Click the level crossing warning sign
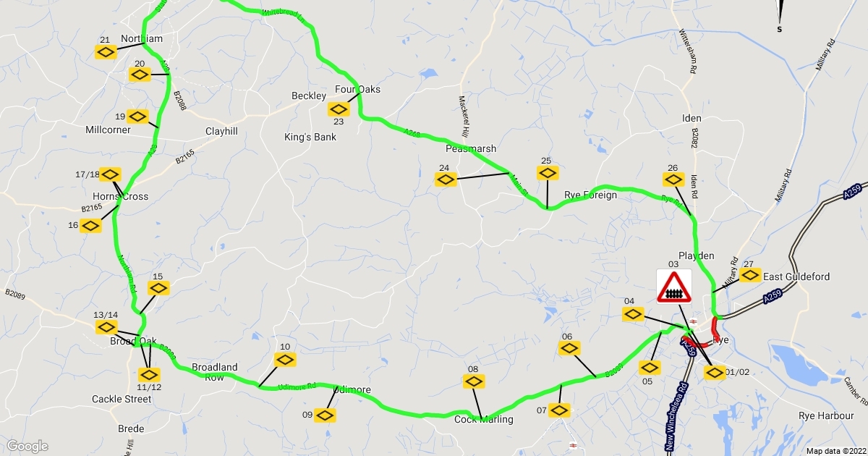This screenshot has height=456, width=868. (674, 287)
